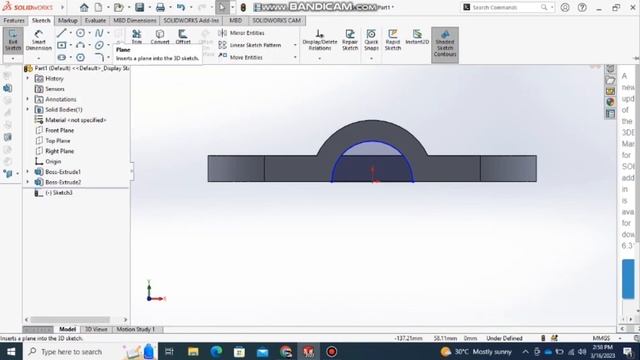Click the Save icon
This screenshot has height=360, width=640.
click(x=140, y=7)
